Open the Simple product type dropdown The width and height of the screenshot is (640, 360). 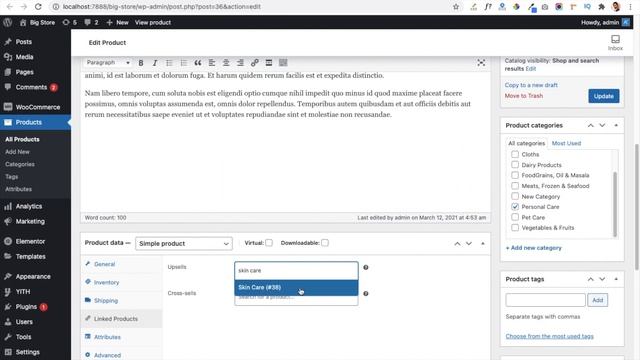(x=184, y=243)
